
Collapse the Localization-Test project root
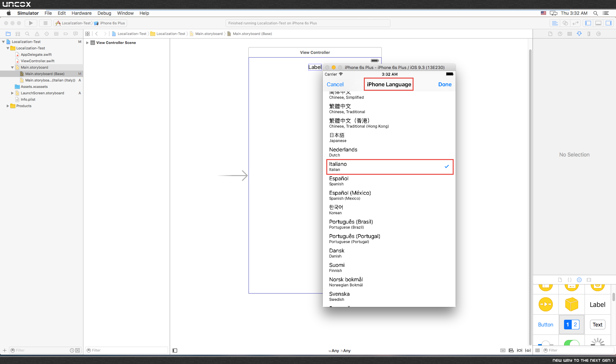[4, 42]
